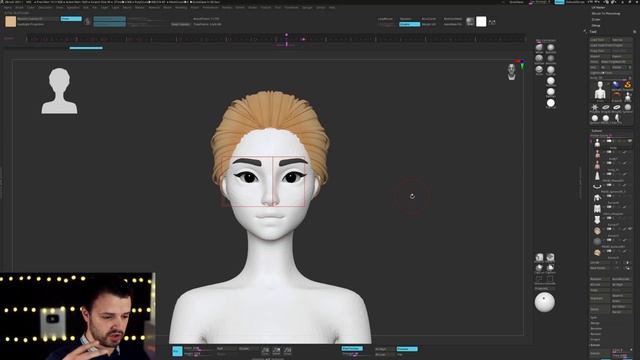
Task: Click last of the three icons in bottom toolbar
Action: pos(287,351)
